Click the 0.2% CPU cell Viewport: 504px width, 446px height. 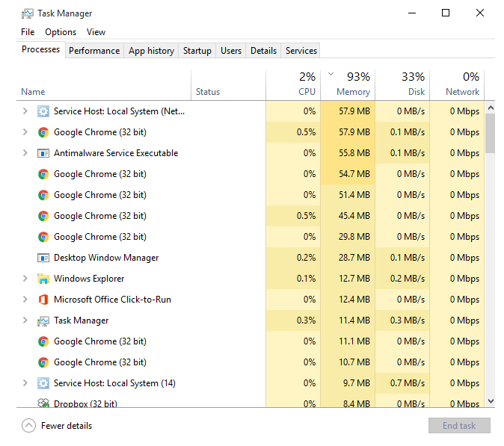tap(293, 258)
